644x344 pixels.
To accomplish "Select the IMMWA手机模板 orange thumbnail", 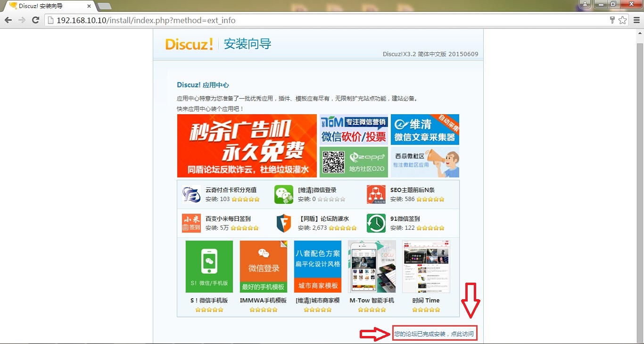I will tap(263, 267).
